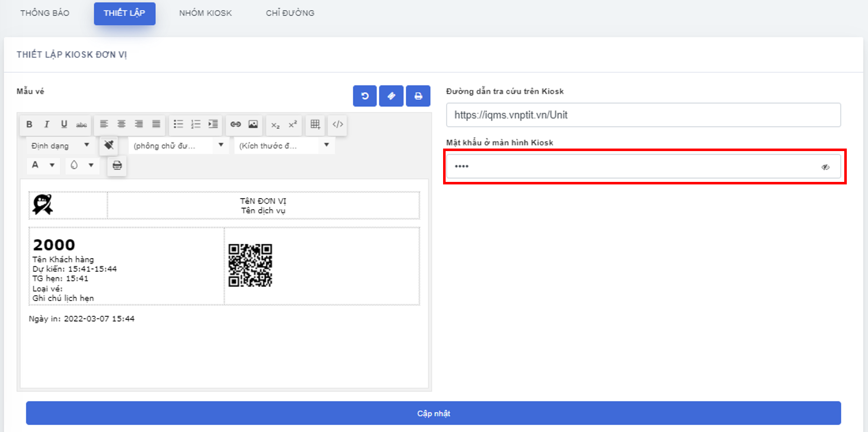The image size is (868, 432).
Task: Click the Loại vé: line
Action: 47,289
